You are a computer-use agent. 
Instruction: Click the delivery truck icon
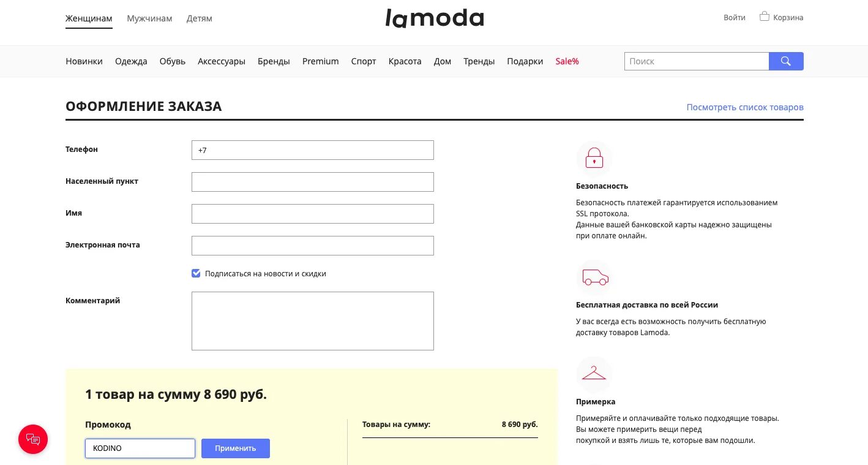point(594,277)
